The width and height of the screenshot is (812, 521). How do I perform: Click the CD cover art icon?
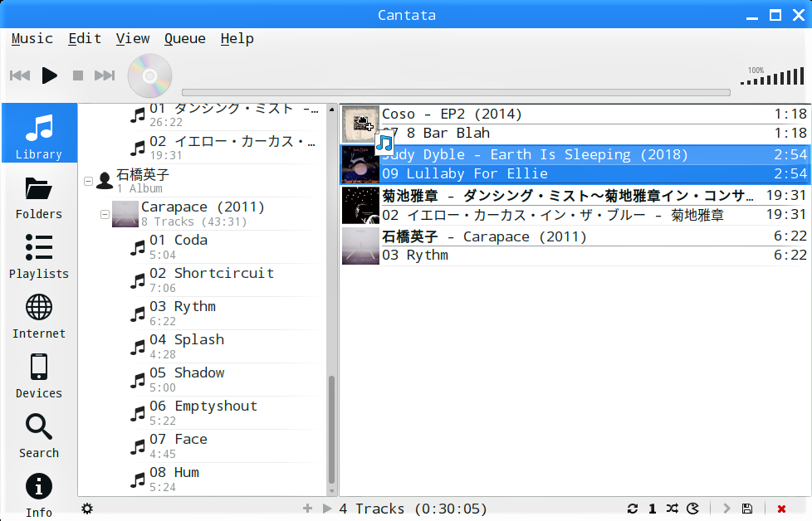[x=149, y=75]
